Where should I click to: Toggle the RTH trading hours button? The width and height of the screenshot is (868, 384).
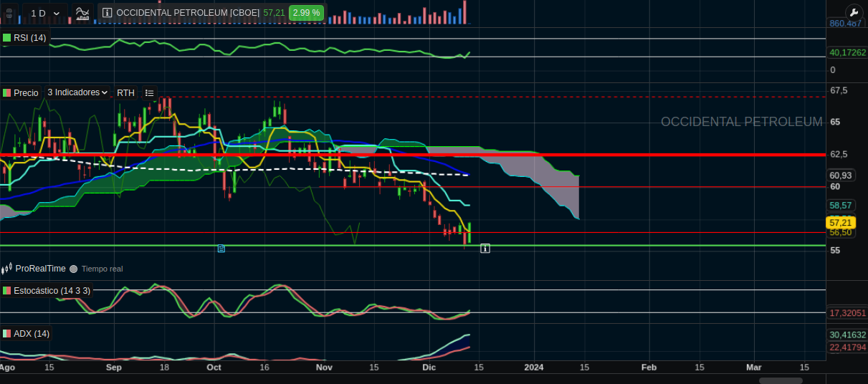coord(125,92)
